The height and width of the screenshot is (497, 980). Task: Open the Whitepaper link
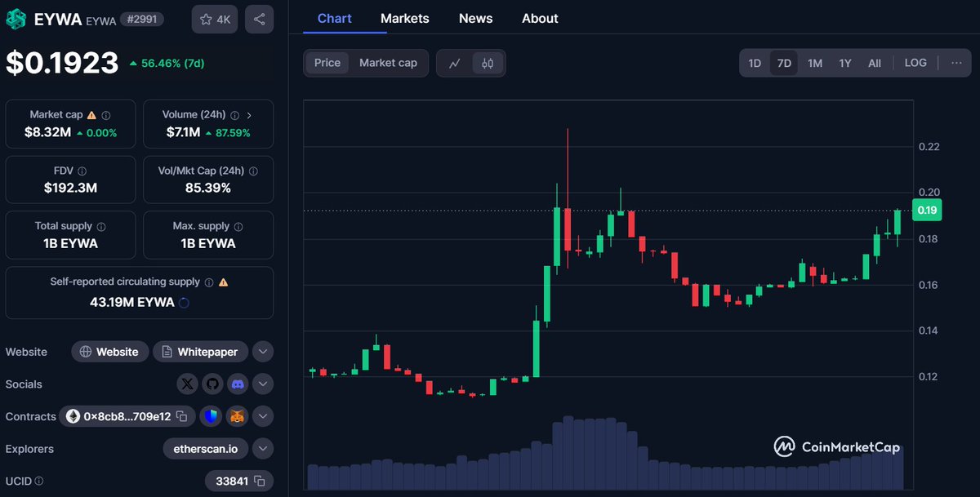(200, 352)
